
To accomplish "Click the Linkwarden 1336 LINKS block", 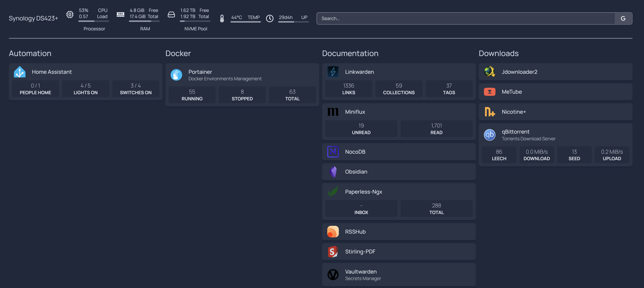I will [x=349, y=89].
